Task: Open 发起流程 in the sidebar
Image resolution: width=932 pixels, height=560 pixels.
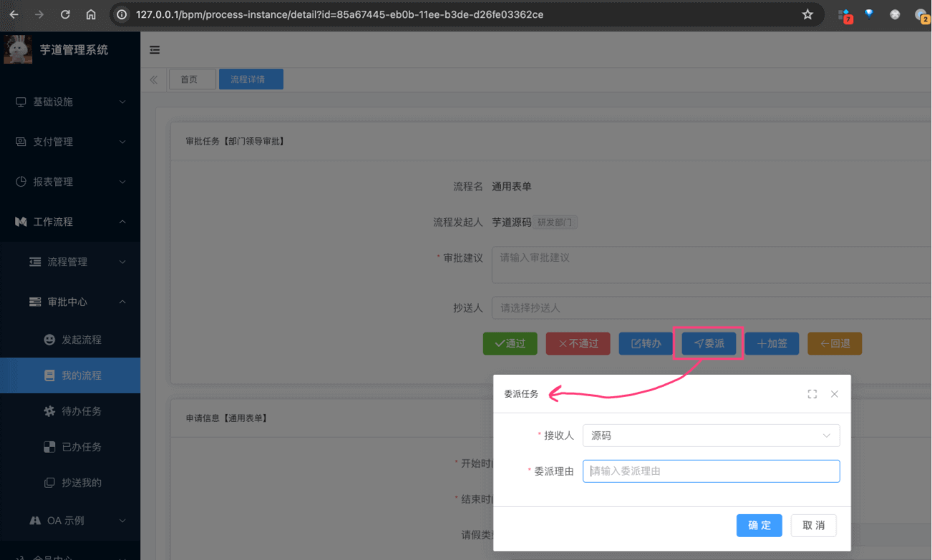Action: coord(81,340)
